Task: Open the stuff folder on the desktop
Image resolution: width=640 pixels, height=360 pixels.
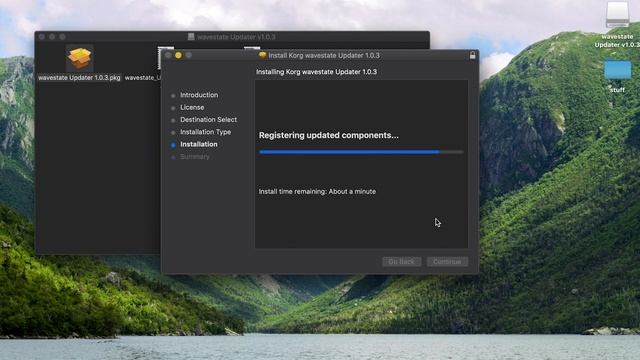Action: tap(618, 70)
